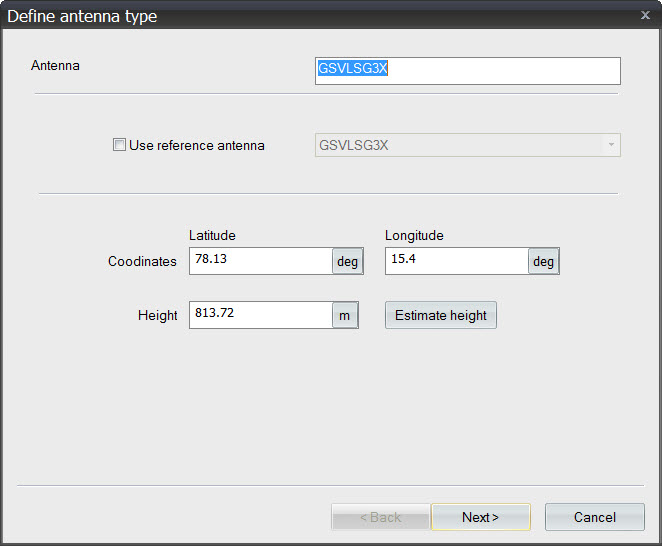Click the deg unit button beside Latitude

point(347,261)
